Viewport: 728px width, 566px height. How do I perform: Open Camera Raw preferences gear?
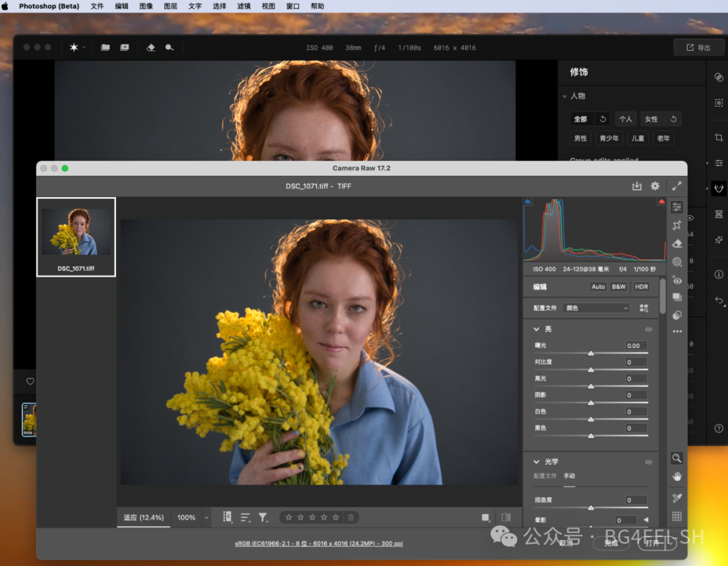click(x=655, y=186)
